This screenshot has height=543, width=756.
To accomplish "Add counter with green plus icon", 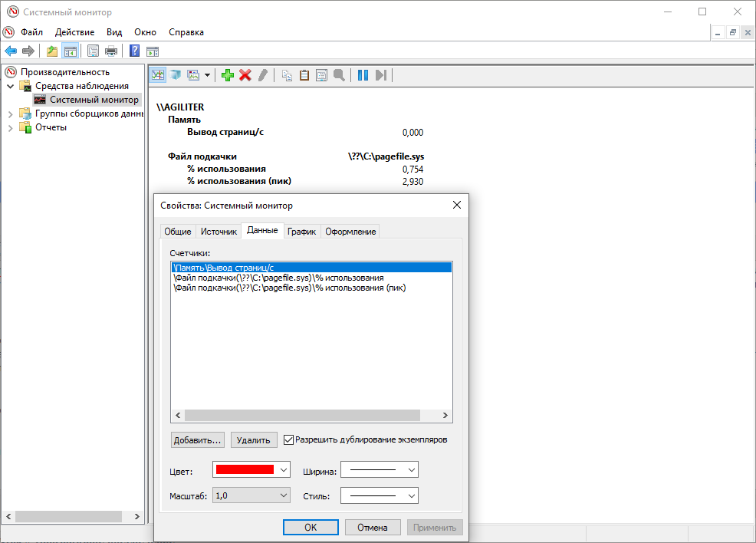I will [228, 75].
